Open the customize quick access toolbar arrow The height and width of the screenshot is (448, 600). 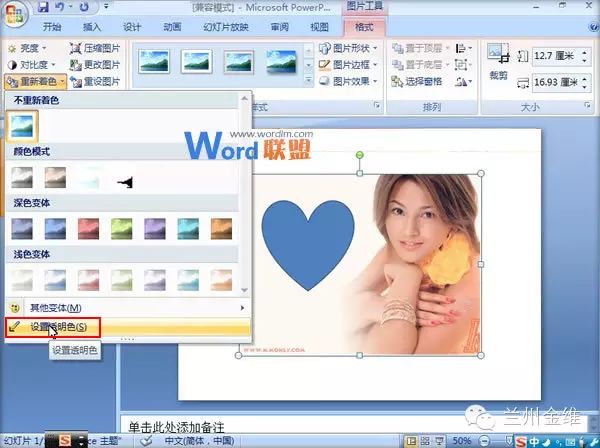point(106,7)
